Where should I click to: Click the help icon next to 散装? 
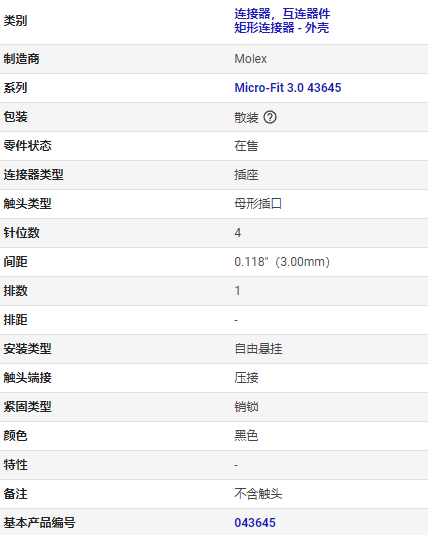click(270, 117)
